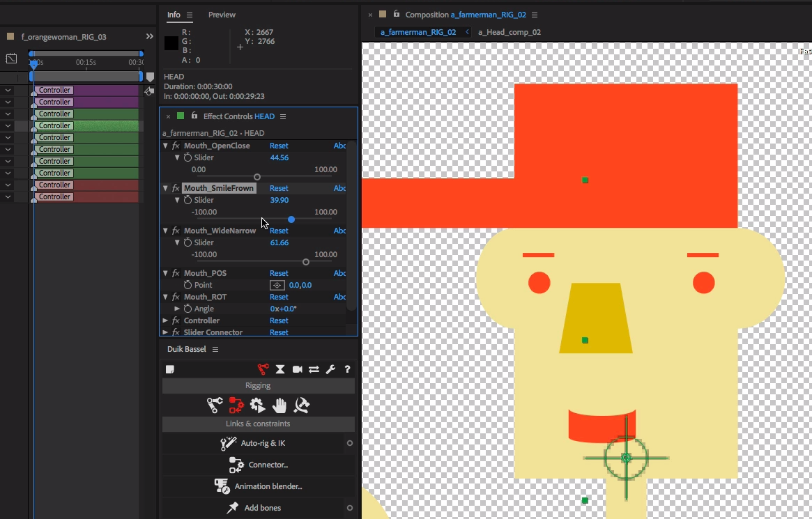The image size is (812, 519).
Task: Toggle the Mouth_OpenClose fx switch
Action: pos(176,146)
